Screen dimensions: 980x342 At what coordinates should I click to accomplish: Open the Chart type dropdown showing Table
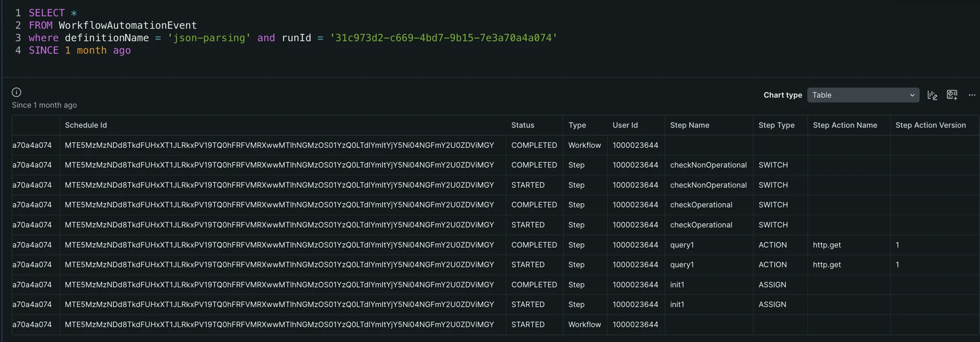863,95
